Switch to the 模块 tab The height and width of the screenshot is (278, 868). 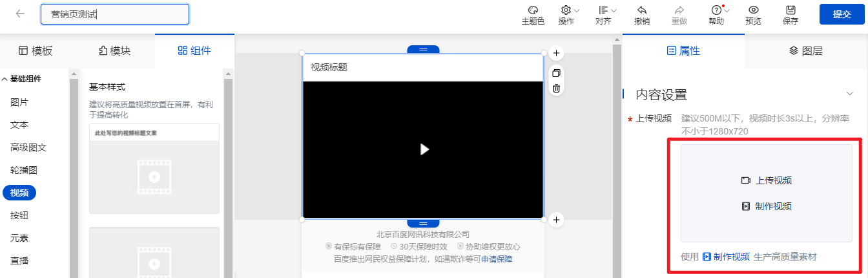[x=114, y=51]
